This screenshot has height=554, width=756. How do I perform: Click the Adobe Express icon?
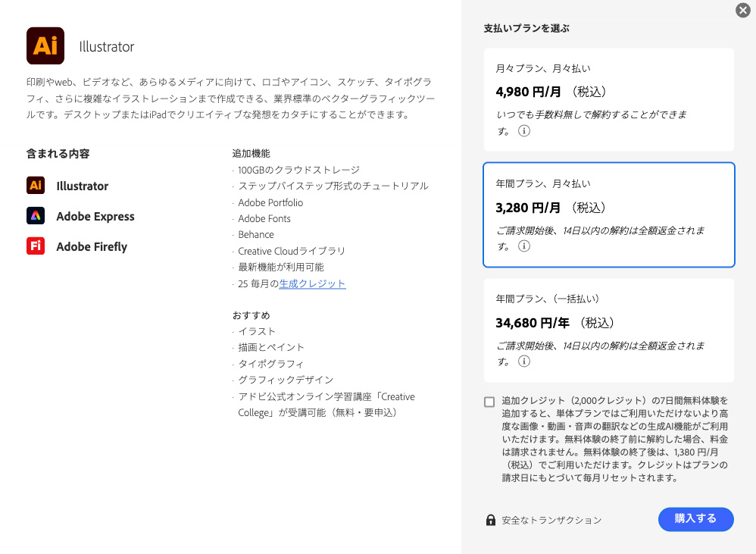click(x=36, y=216)
